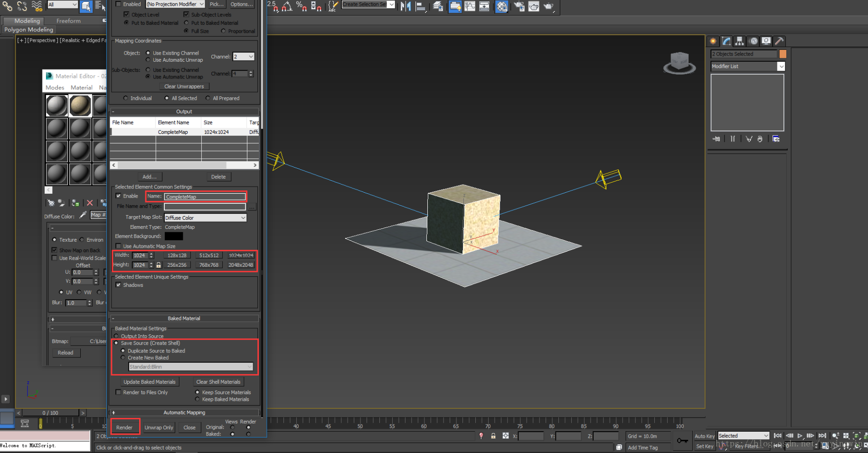Click the large key Set Keys icon
Image resolution: width=868 pixels, height=453 pixels.
pyautogui.click(x=682, y=441)
